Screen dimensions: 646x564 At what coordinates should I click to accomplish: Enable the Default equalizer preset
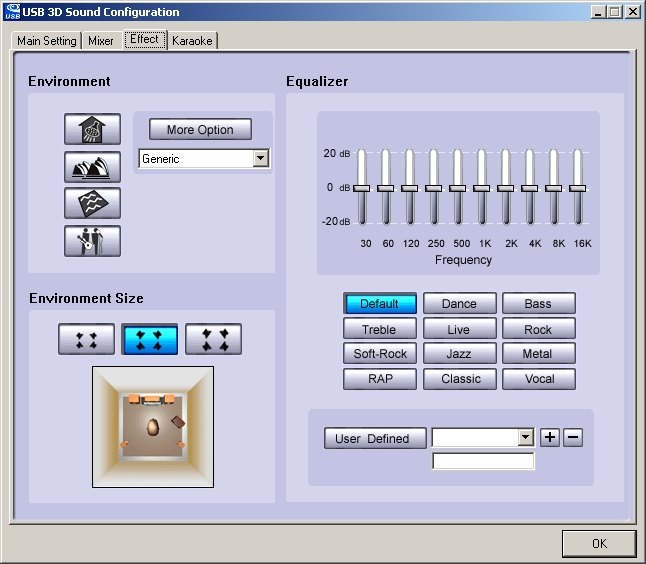(x=379, y=304)
